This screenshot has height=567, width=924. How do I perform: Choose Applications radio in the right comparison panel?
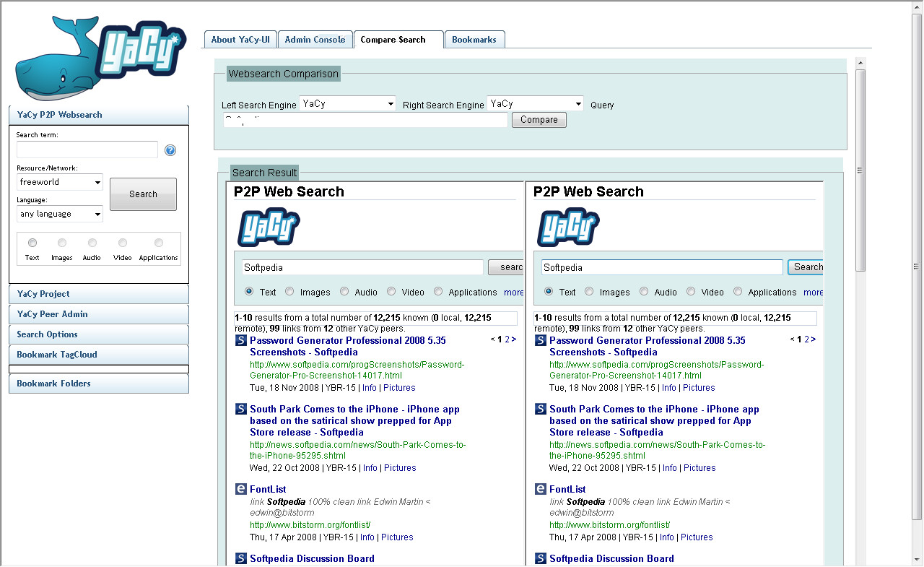[x=738, y=292]
